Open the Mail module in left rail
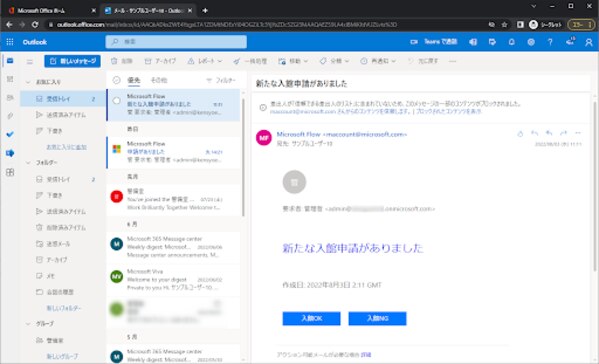Viewport: 599px width, 364px height. (x=10, y=61)
